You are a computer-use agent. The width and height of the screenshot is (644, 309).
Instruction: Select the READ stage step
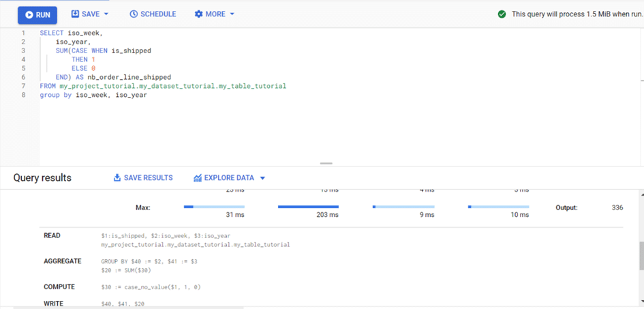[x=52, y=235]
